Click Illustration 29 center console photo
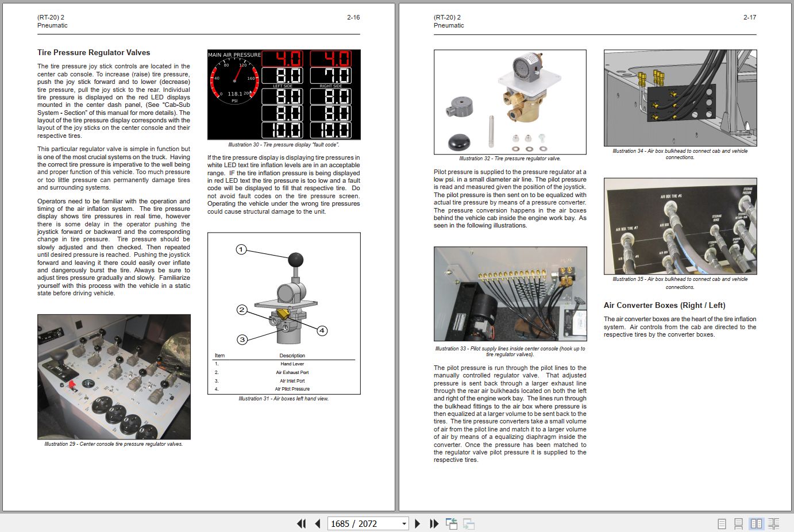794x532 pixels. [x=114, y=376]
